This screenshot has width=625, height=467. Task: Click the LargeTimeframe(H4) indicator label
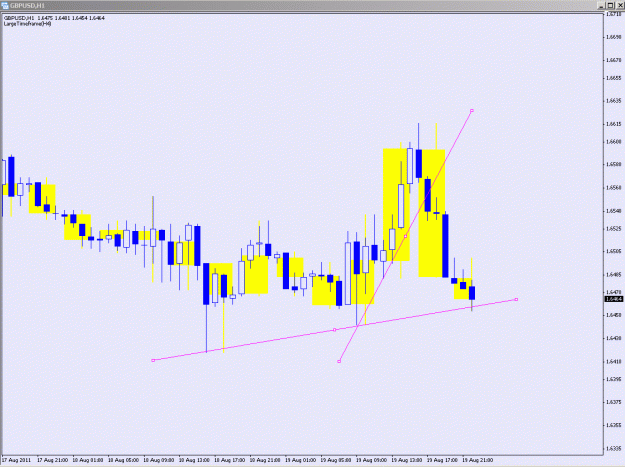(x=27, y=24)
